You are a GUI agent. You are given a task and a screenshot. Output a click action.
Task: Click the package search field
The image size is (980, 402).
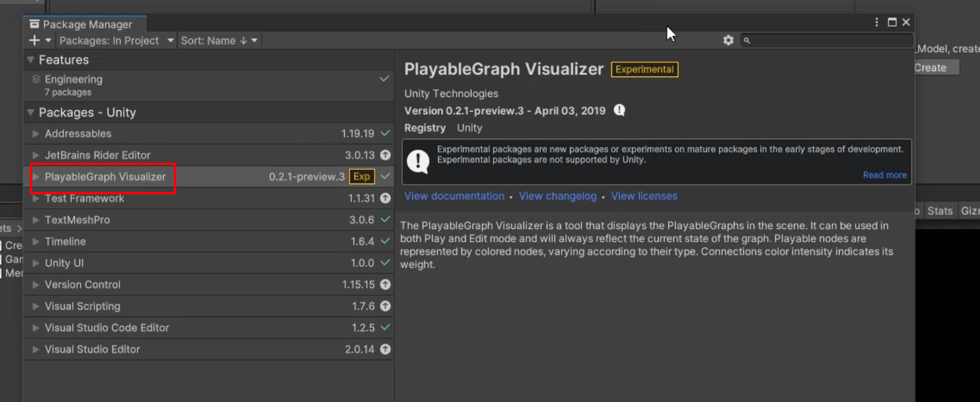827,40
